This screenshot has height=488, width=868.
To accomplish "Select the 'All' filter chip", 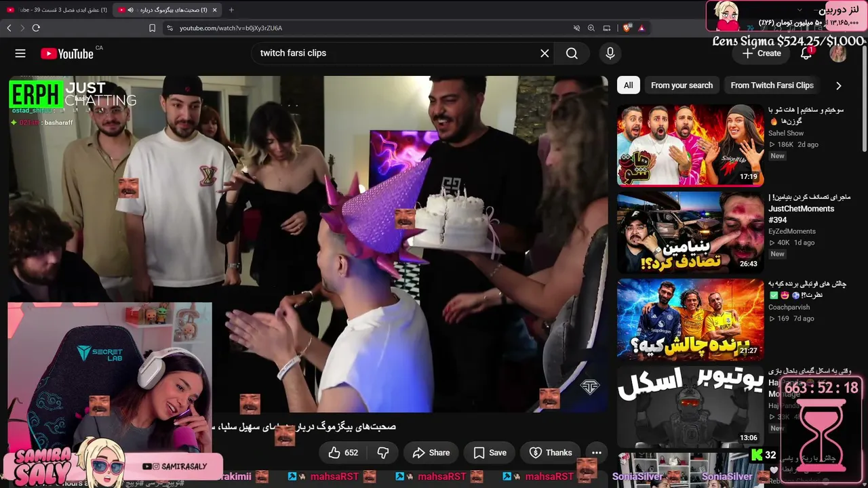I will coord(629,85).
